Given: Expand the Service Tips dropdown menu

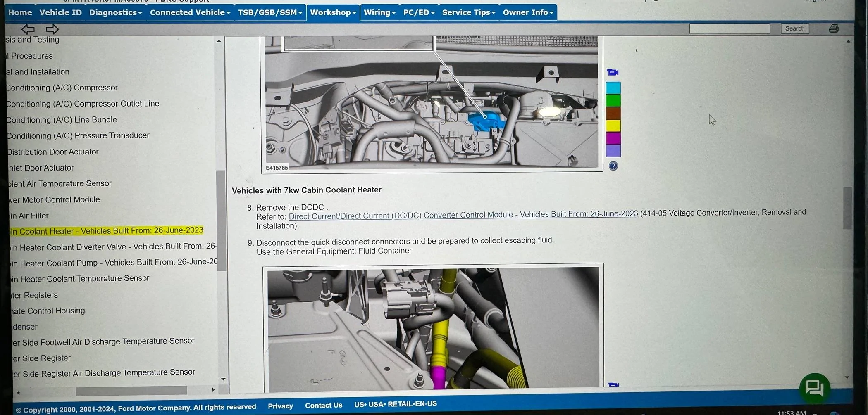Looking at the screenshot, I should click(x=469, y=12).
